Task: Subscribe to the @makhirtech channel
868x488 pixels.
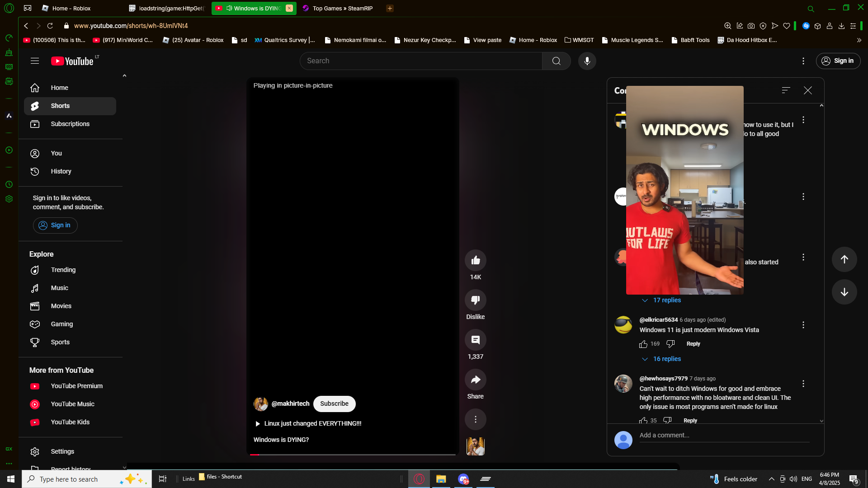Action: pos(334,404)
